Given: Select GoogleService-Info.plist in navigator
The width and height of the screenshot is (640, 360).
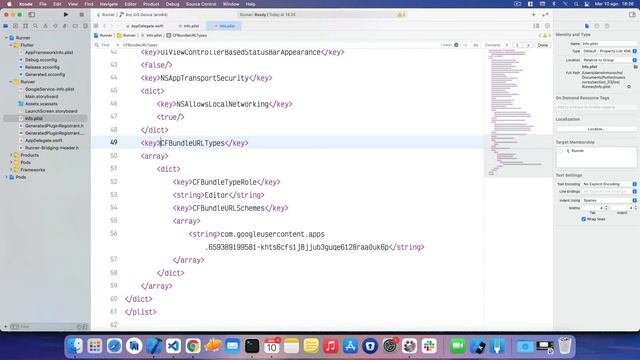Looking at the screenshot, I should 49,89.
